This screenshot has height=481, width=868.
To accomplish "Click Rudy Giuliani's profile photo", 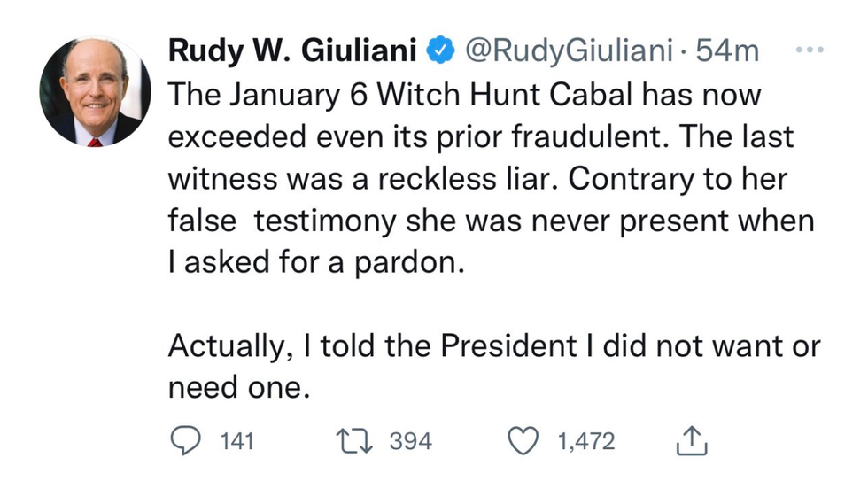I will (x=90, y=91).
